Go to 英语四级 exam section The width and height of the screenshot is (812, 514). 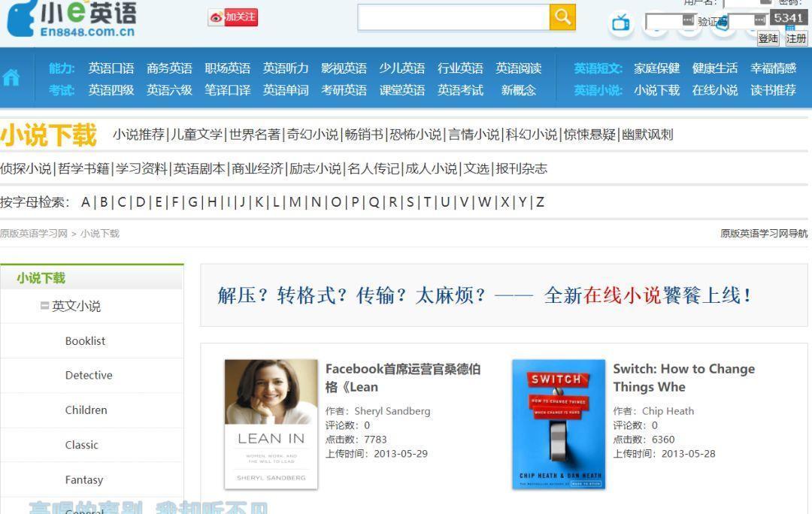coord(111,90)
